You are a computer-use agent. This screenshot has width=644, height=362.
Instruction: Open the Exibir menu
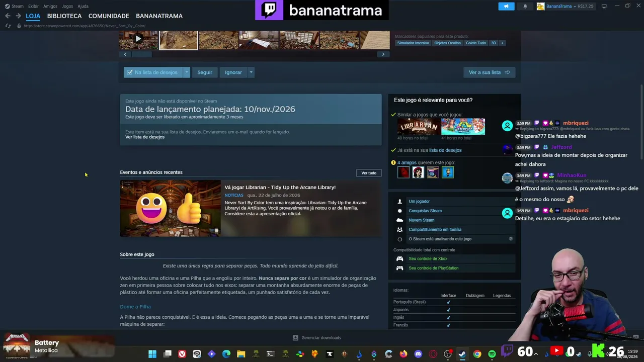click(x=33, y=6)
